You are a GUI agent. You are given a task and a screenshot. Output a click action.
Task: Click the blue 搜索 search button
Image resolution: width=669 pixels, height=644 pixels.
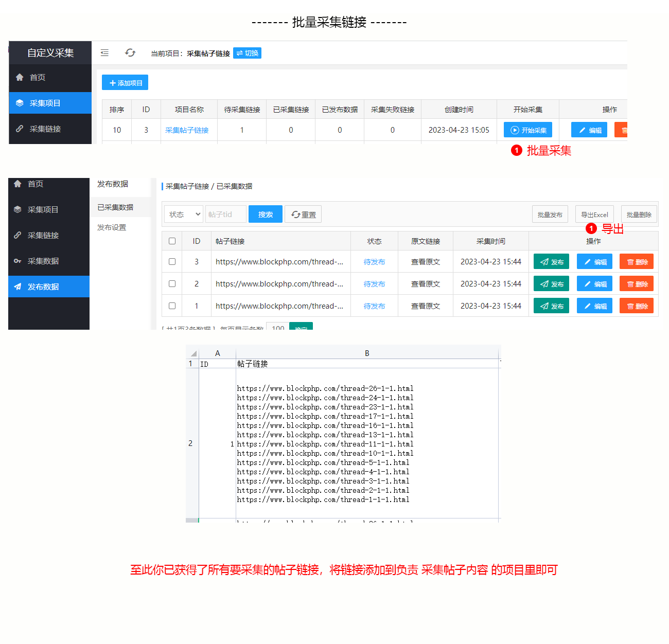point(266,214)
